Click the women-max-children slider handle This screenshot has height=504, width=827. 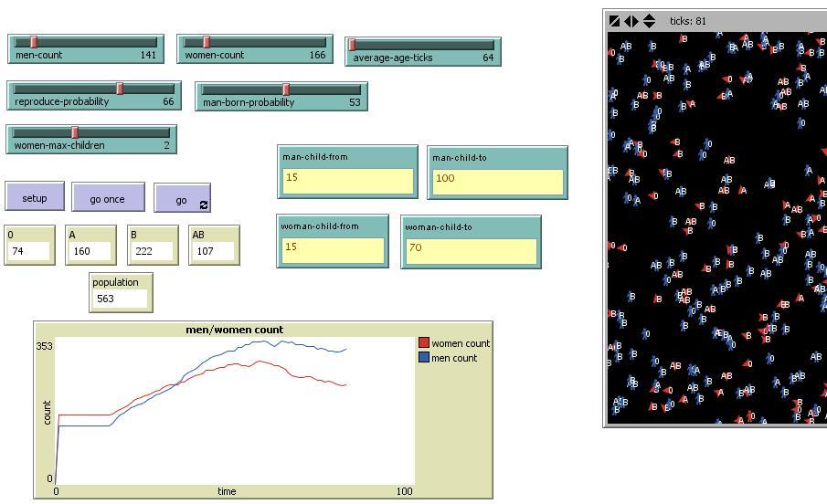coord(75,132)
